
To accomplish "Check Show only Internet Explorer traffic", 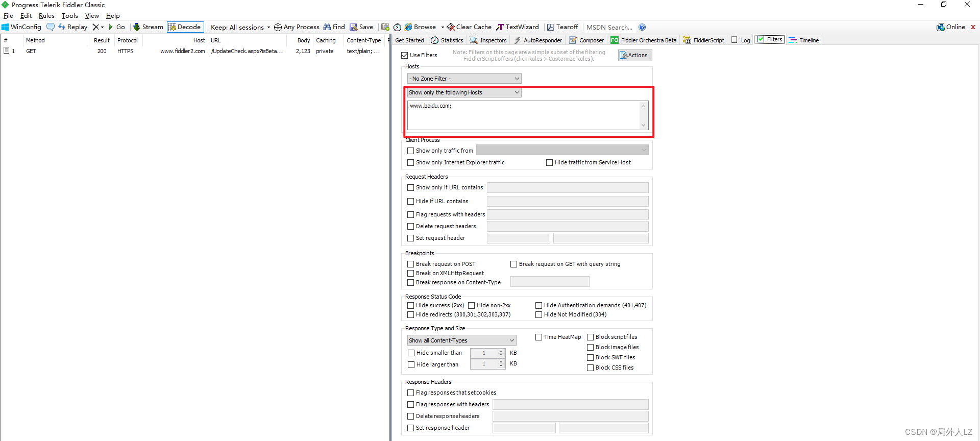I will click(410, 162).
